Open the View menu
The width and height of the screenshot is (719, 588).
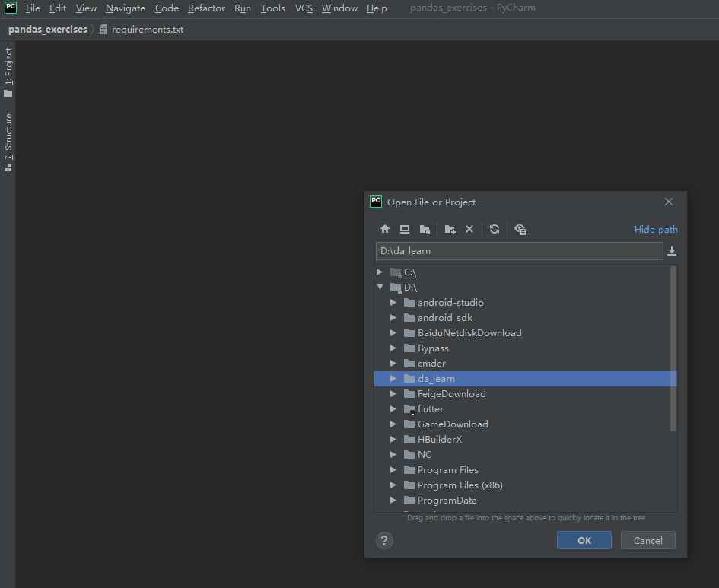86,8
